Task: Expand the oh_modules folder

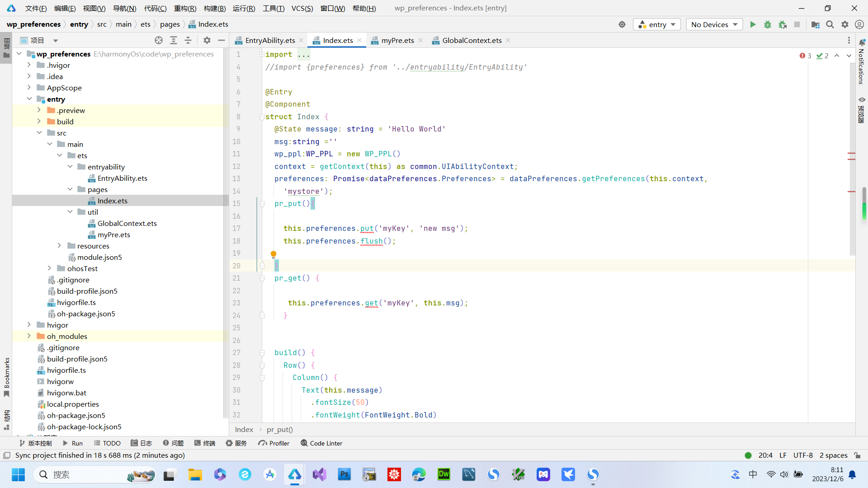Action: pyautogui.click(x=29, y=336)
